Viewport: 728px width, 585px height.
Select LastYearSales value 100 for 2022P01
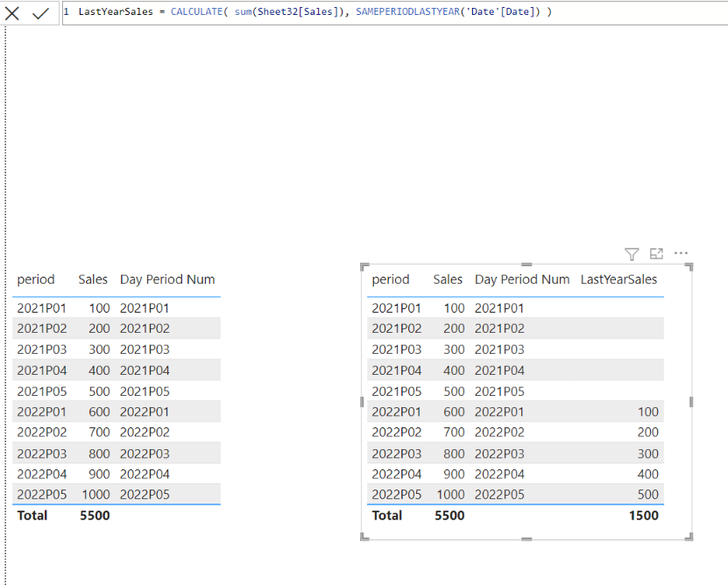pyautogui.click(x=647, y=412)
